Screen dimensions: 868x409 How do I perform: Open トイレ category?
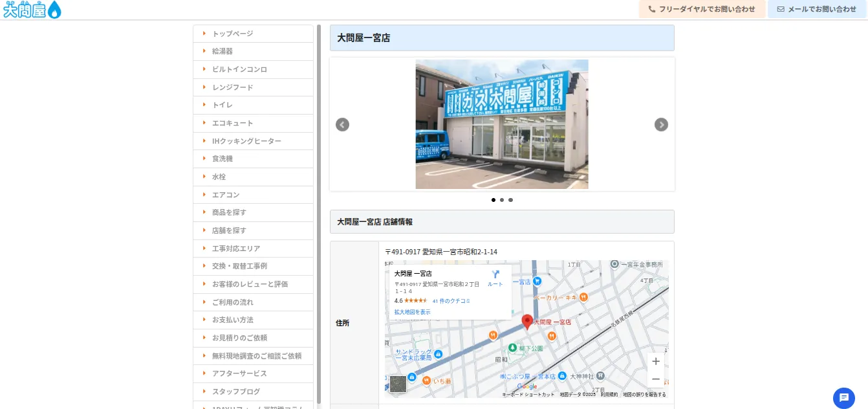click(253, 105)
